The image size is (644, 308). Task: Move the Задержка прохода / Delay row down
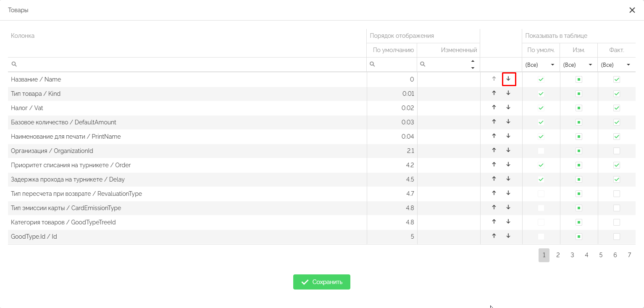(508, 179)
